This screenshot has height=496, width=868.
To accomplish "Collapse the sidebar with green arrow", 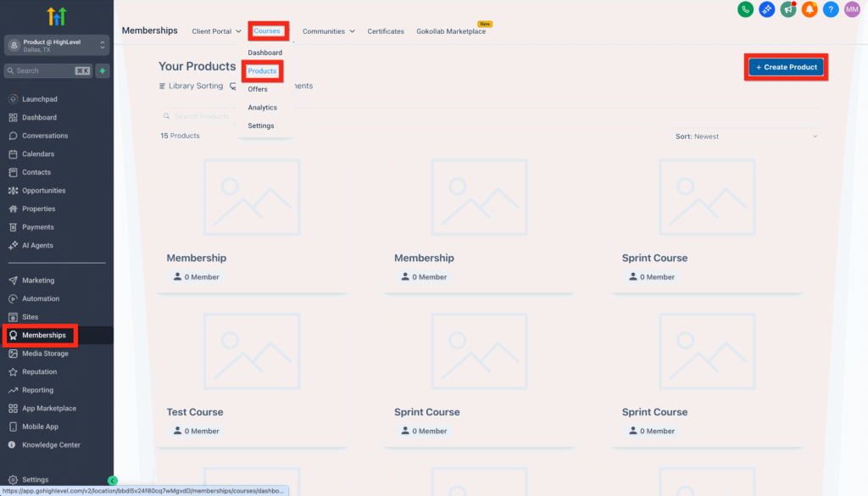I will [x=113, y=481].
